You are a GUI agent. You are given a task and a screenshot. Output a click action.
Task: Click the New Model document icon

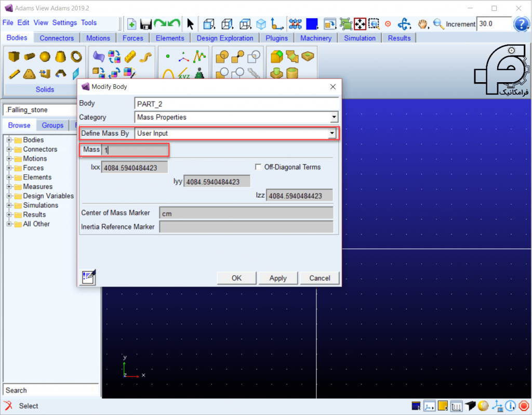coord(131,24)
